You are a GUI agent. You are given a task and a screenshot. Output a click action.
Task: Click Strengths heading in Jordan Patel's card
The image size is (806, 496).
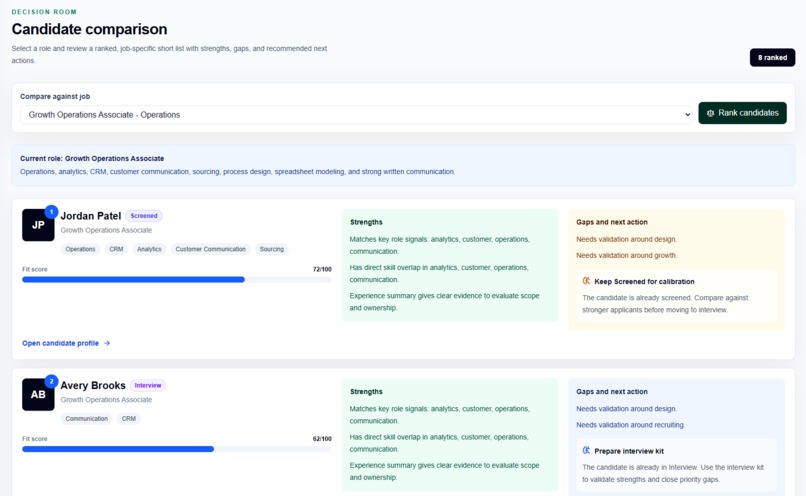pyautogui.click(x=366, y=222)
